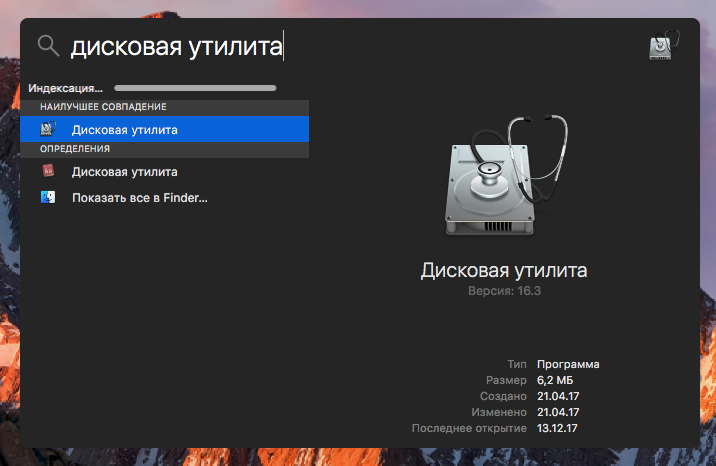
Task: Click the preview title "Дисковая утилита"
Action: click(504, 270)
